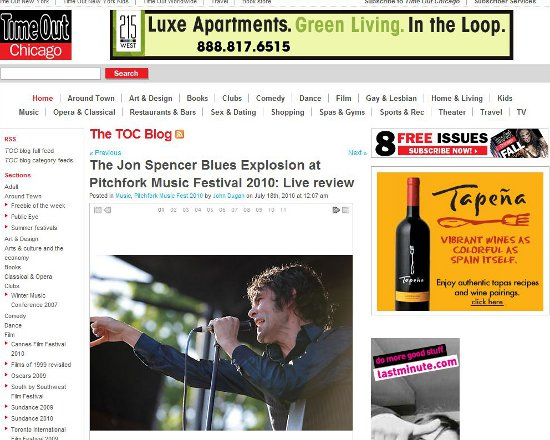Image resolution: width=550 pixels, height=440 pixels.
Task: Click the leftmost slideshow grid icon
Action: pos(98,210)
